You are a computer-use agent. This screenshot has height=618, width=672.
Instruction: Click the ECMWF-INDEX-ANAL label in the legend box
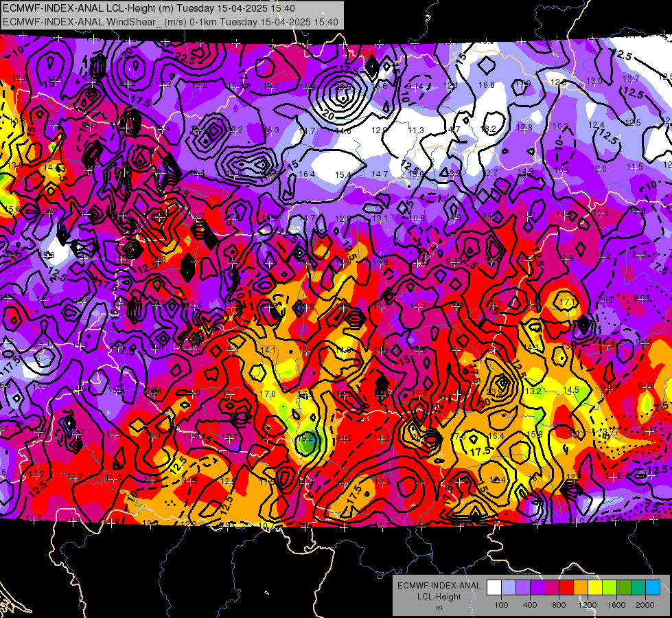(x=439, y=586)
